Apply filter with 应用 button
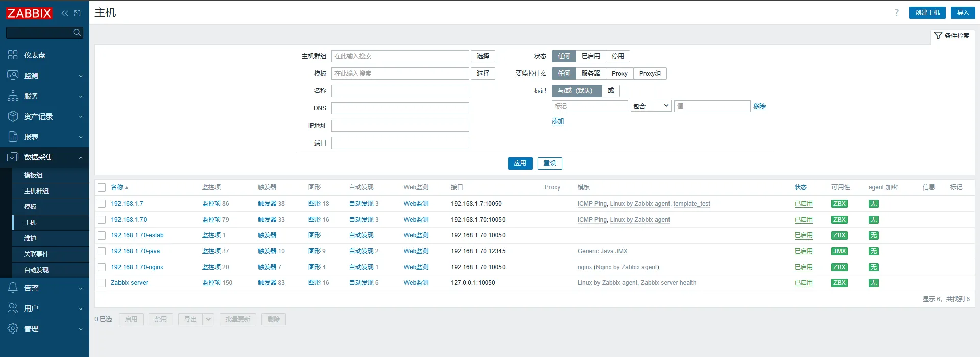980x357 pixels. [520, 163]
